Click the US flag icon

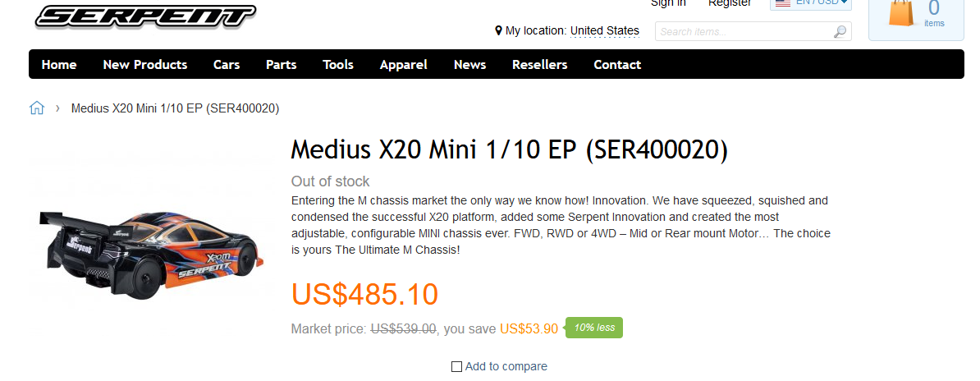coord(783,3)
